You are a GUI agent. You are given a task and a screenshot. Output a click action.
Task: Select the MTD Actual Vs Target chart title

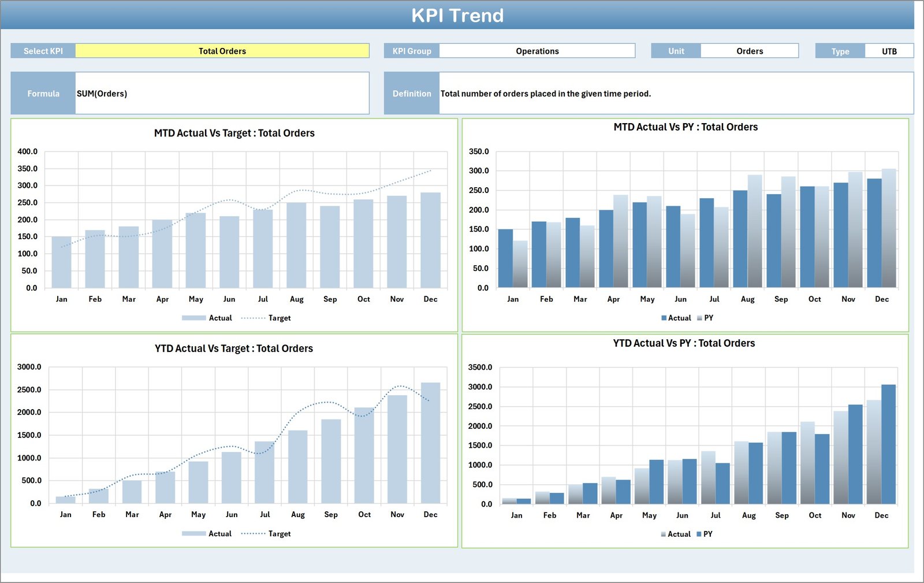[x=233, y=133]
